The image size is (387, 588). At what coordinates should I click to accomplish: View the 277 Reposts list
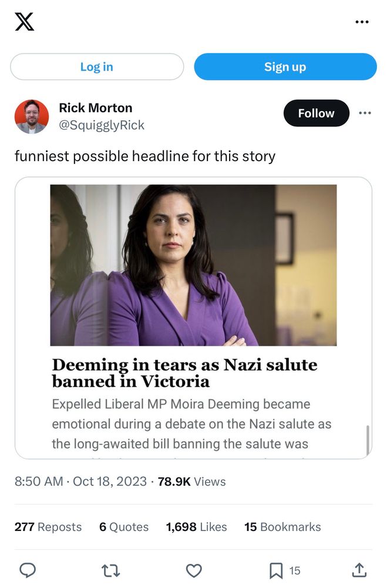point(48,527)
